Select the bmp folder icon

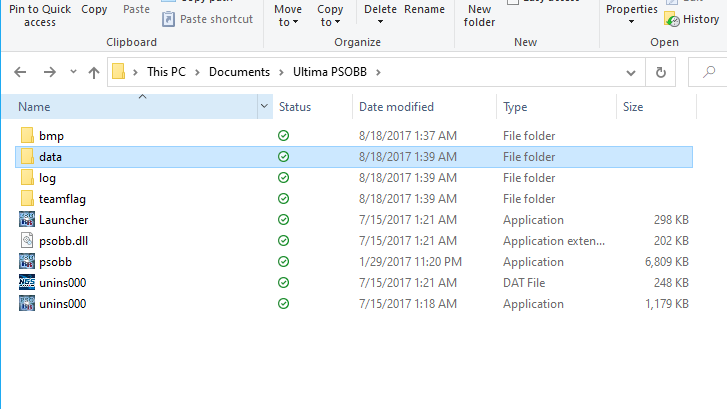pyautogui.click(x=27, y=136)
